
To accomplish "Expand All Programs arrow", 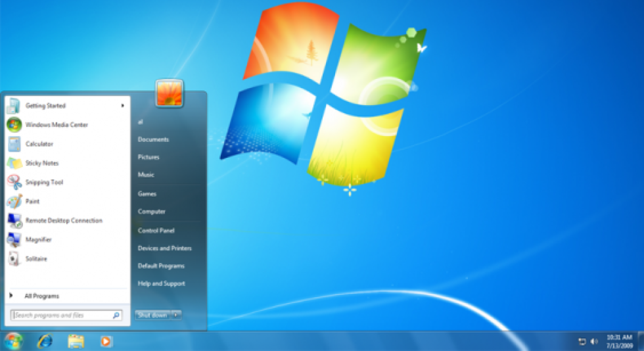I will [x=11, y=296].
